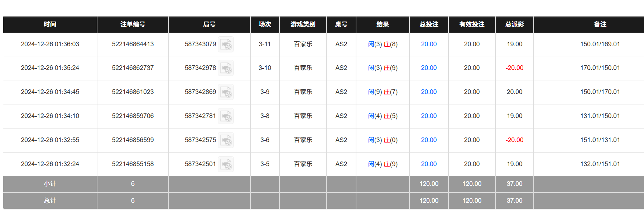Open replay icon for round 587342501
The image size is (644, 215).
click(x=226, y=164)
